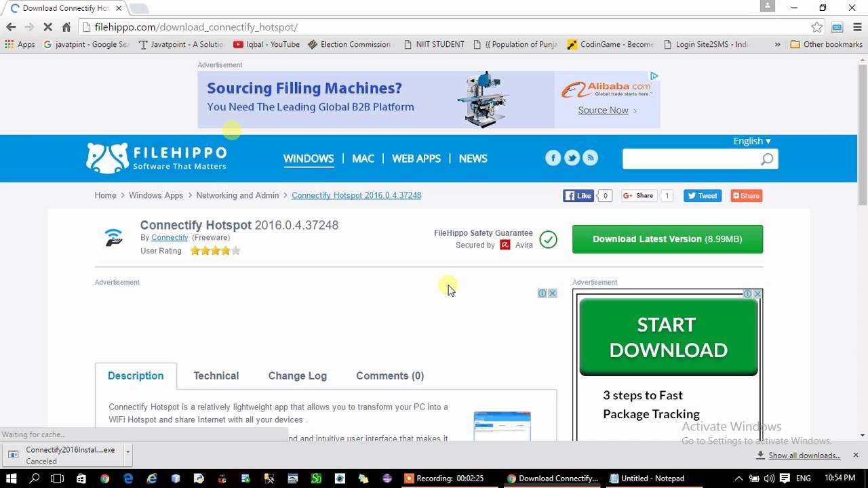Open the English language dropdown
868x488 pixels.
pyautogui.click(x=752, y=141)
